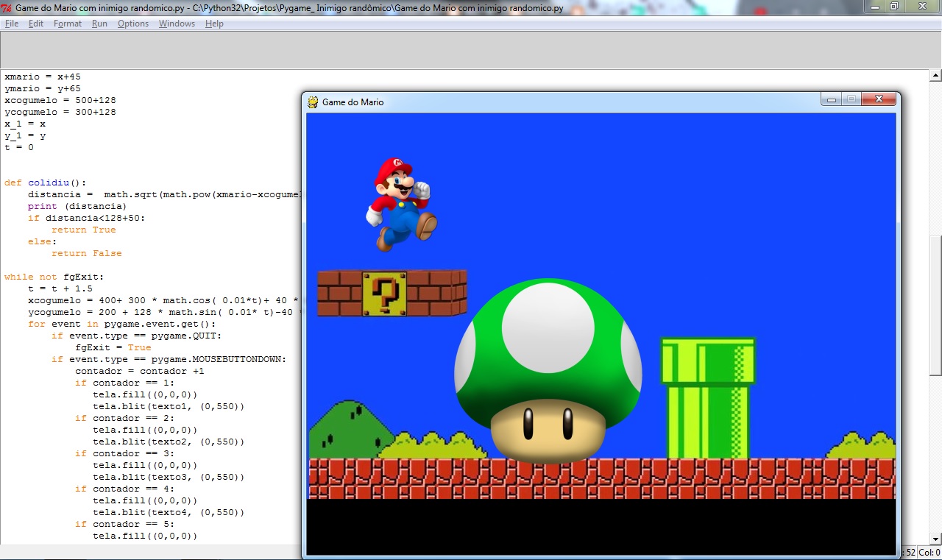Click the code line 'xmario = x+45'

[43, 77]
